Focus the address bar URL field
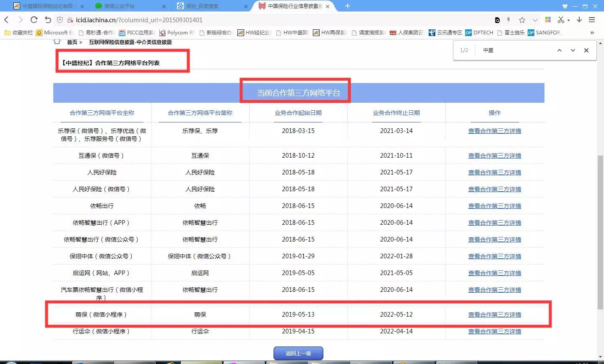604x364 pixels. 277,20
